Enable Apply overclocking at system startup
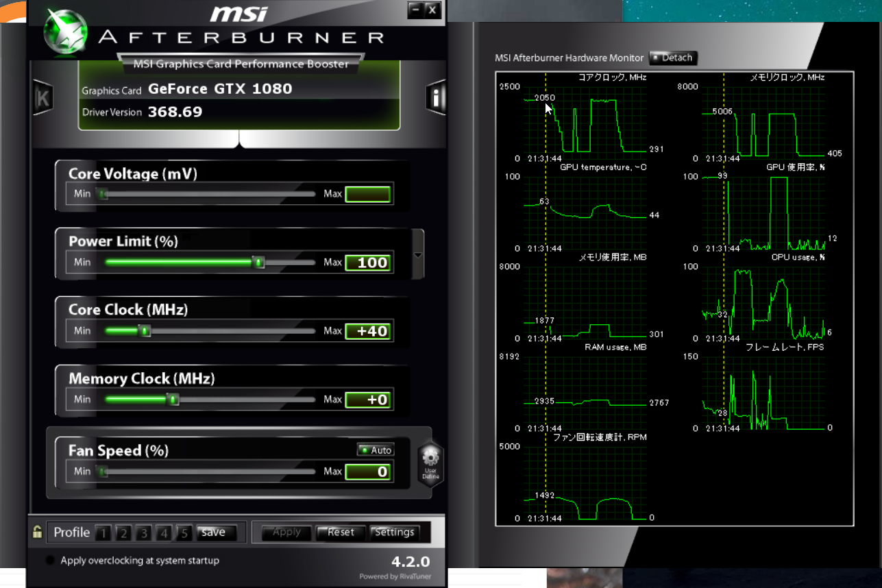Screen dimensions: 882x588 click(x=50, y=561)
